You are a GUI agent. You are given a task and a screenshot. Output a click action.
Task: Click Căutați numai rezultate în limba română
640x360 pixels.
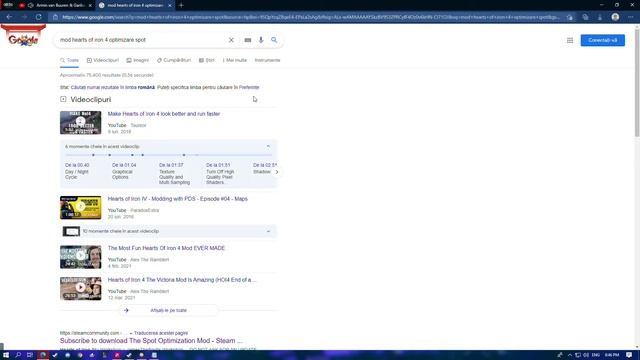[113, 87]
